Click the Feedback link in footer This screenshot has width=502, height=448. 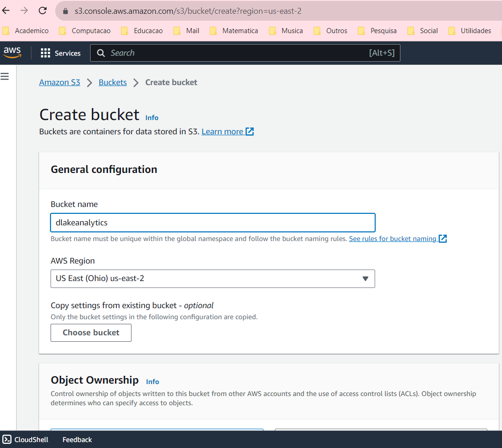pyautogui.click(x=77, y=440)
